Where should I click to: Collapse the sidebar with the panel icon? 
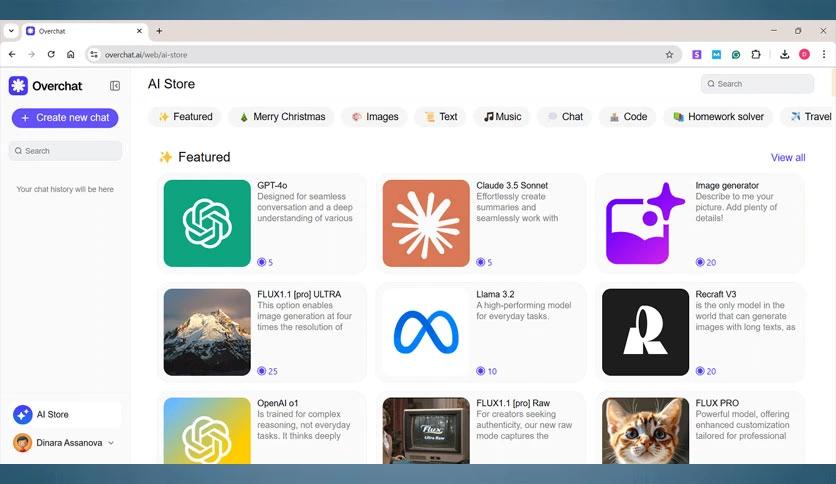pyautogui.click(x=115, y=86)
